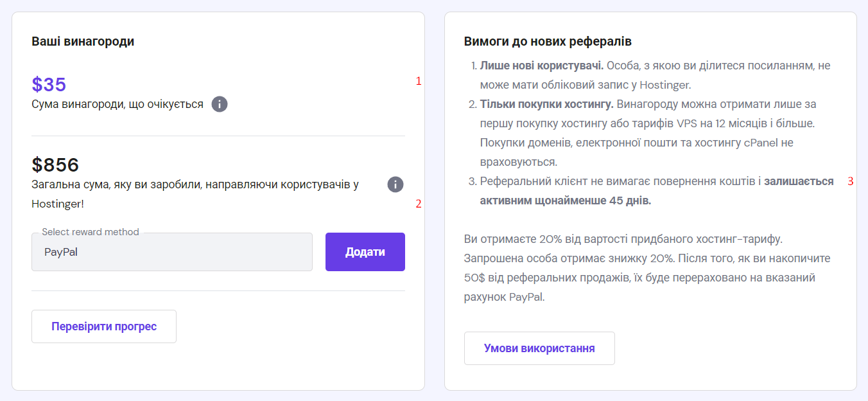Click the Select reward method label
Viewport: 868px width, 401px height.
(x=91, y=232)
